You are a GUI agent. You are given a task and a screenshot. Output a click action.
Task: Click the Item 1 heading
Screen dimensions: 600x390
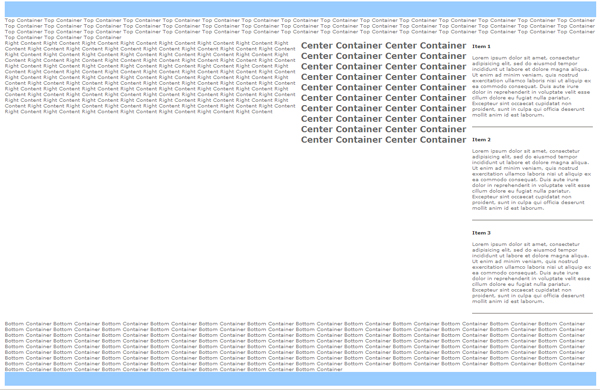pos(481,46)
